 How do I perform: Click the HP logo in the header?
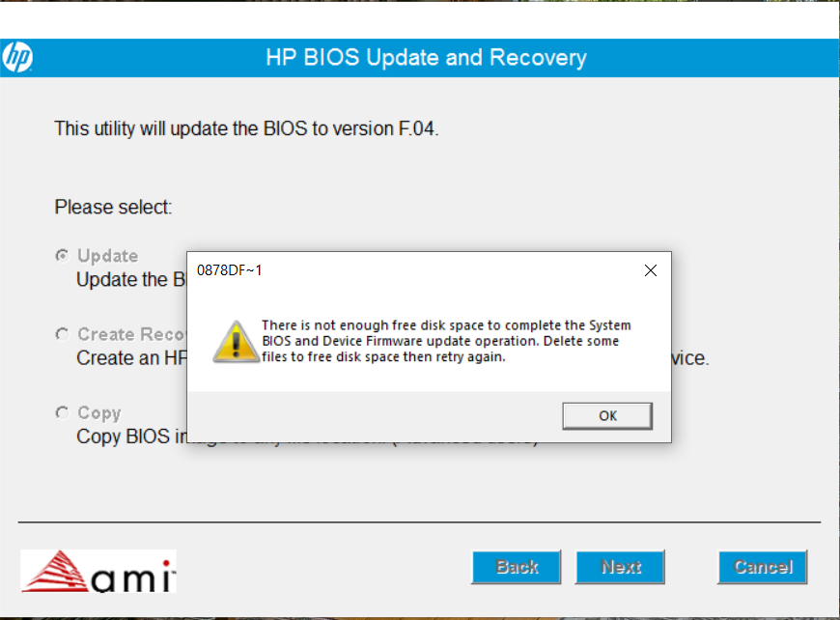tap(17, 57)
